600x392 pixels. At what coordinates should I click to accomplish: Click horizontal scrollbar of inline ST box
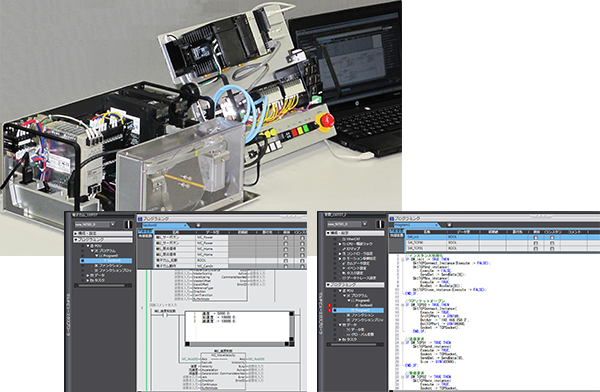click(x=237, y=344)
